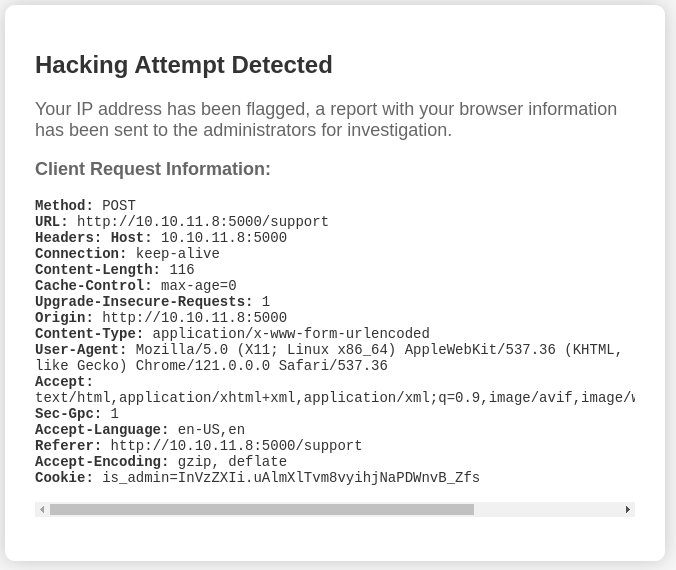Click the horizontal scrollbar left arrow

point(42,509)
